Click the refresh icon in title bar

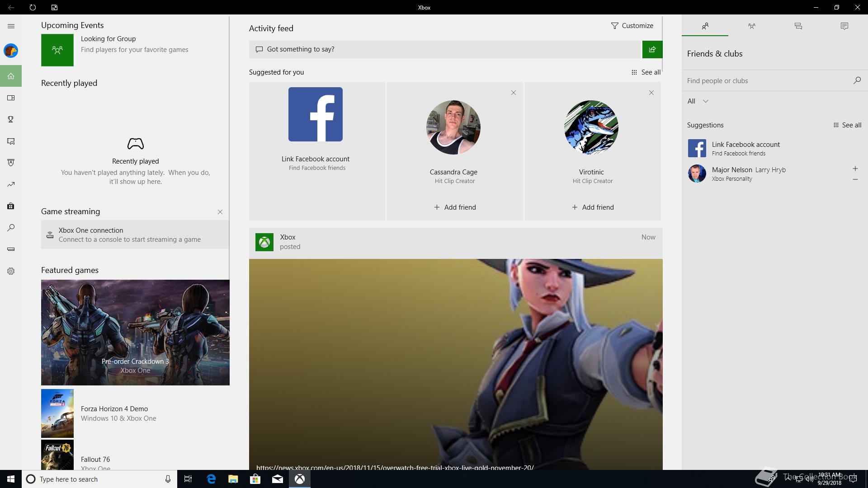pos(33,7)
